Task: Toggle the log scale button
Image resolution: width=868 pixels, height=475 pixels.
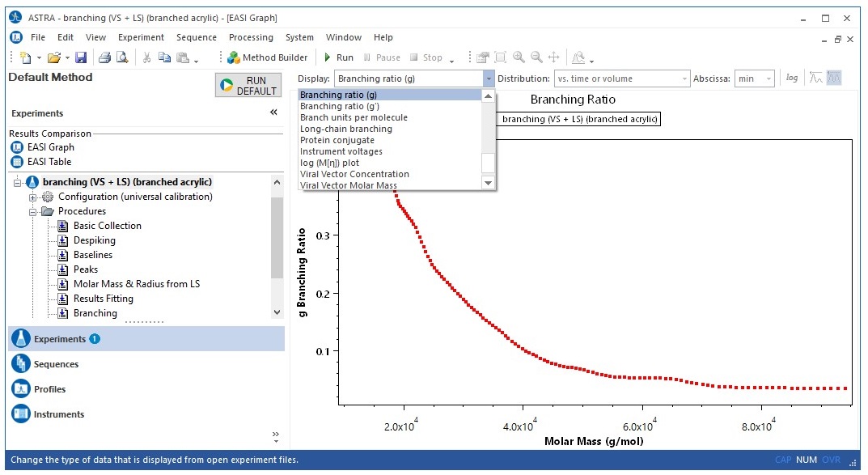Action: coord(792,78)
